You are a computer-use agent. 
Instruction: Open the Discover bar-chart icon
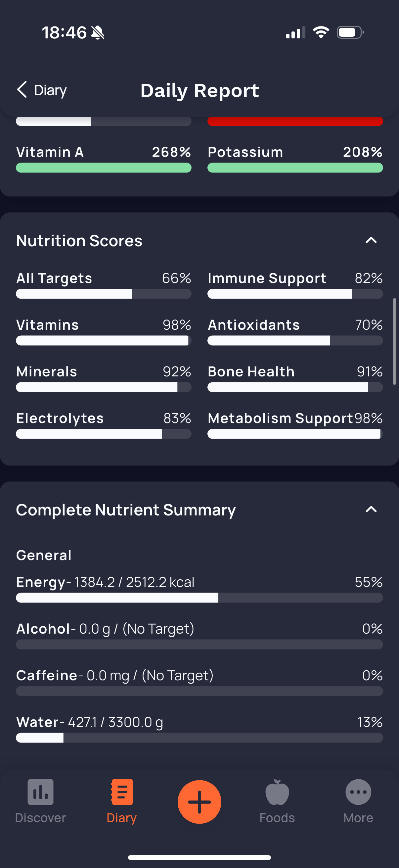(x=40, y=792)
